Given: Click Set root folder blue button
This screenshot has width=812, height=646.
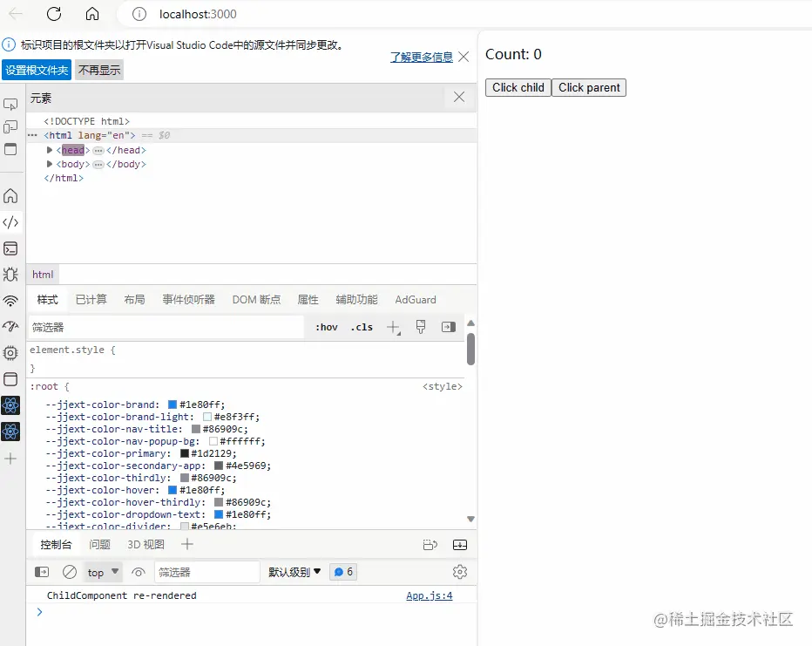Looking at the screenshot, I should pos(37,70).
